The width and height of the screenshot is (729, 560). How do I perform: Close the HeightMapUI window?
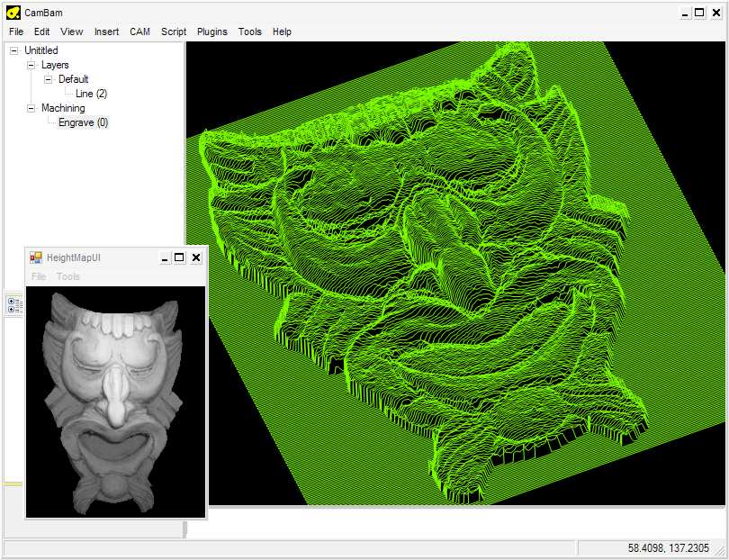tap(196, 257)
